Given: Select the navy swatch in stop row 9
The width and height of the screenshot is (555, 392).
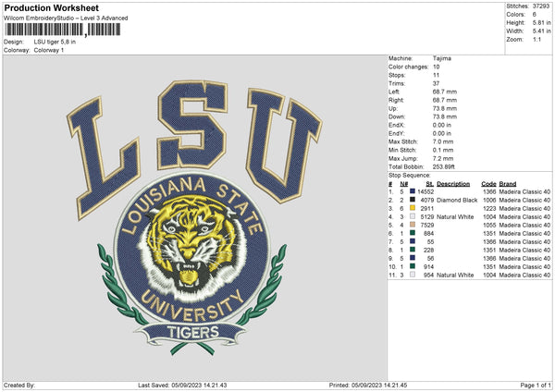Looking at the screenshot, I should (x=413, y=258).
